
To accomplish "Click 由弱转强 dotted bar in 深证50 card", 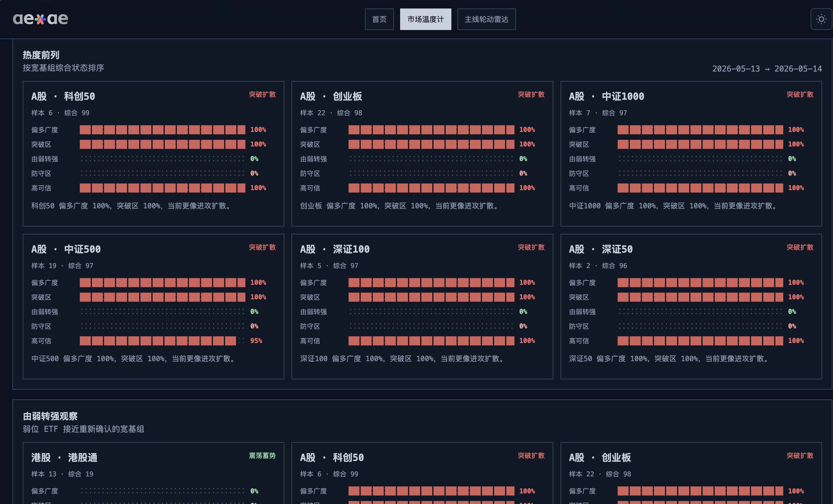I will tap(700, 312).
